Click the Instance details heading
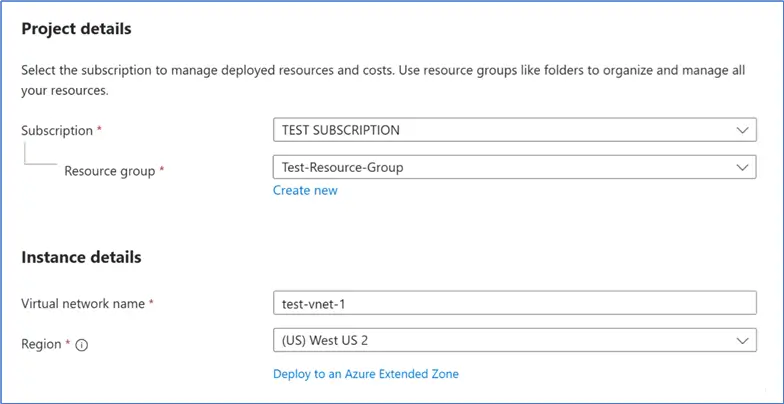The height and width of the screenshot is (404, 784). 81,258
